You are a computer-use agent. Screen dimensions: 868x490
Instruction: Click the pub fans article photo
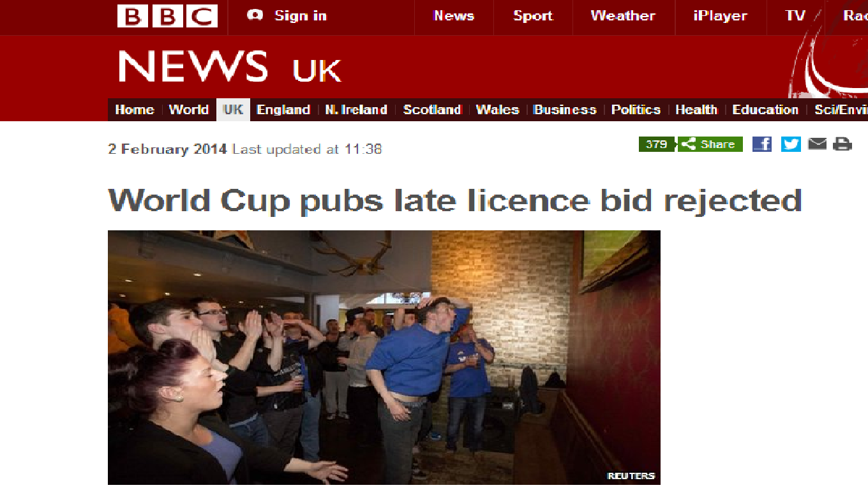coord(384,357)
